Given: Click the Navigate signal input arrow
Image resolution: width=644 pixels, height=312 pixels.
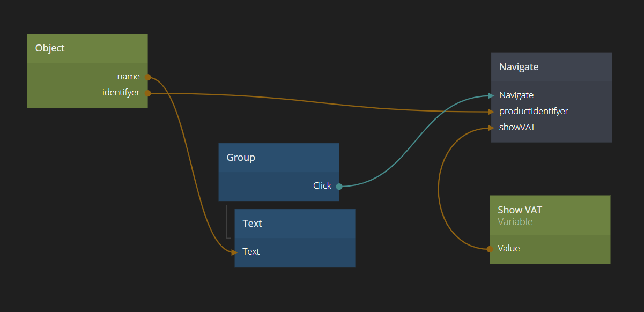Looking at the screenshot, I should pos(491,95).
